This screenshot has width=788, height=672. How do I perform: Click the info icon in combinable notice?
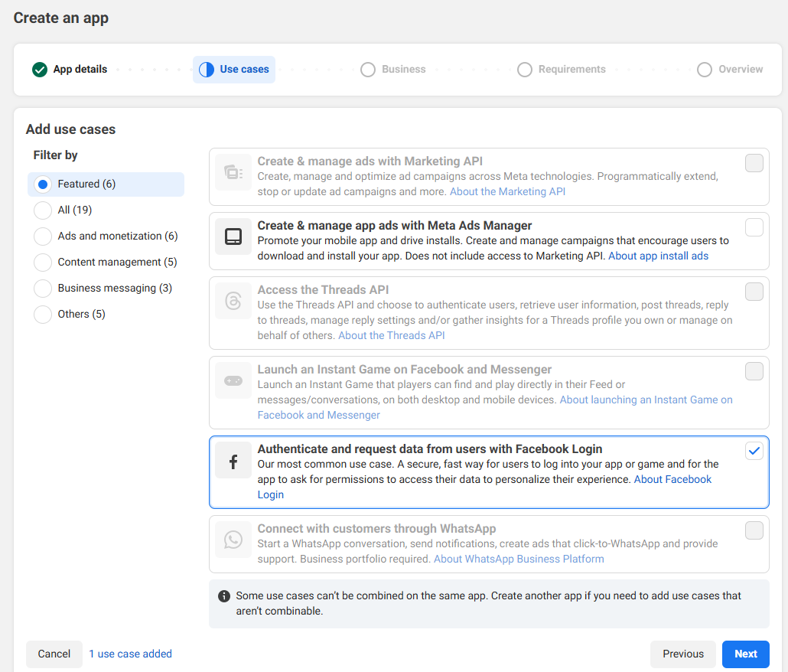point(224,596)
